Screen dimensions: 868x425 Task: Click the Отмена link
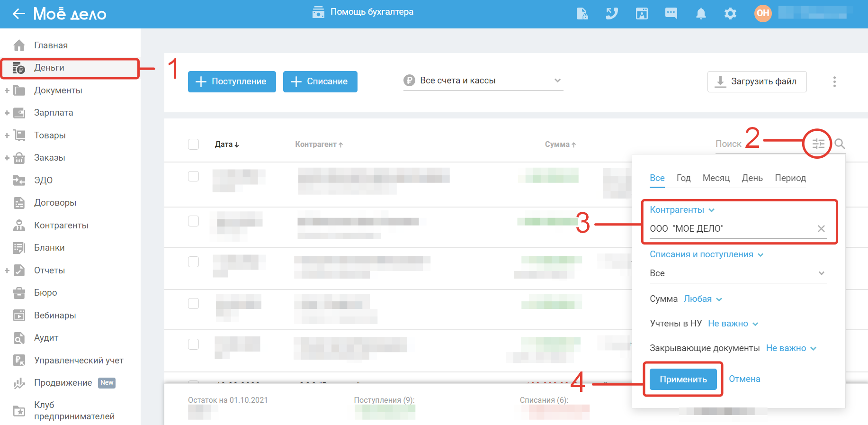pos(744,379)
